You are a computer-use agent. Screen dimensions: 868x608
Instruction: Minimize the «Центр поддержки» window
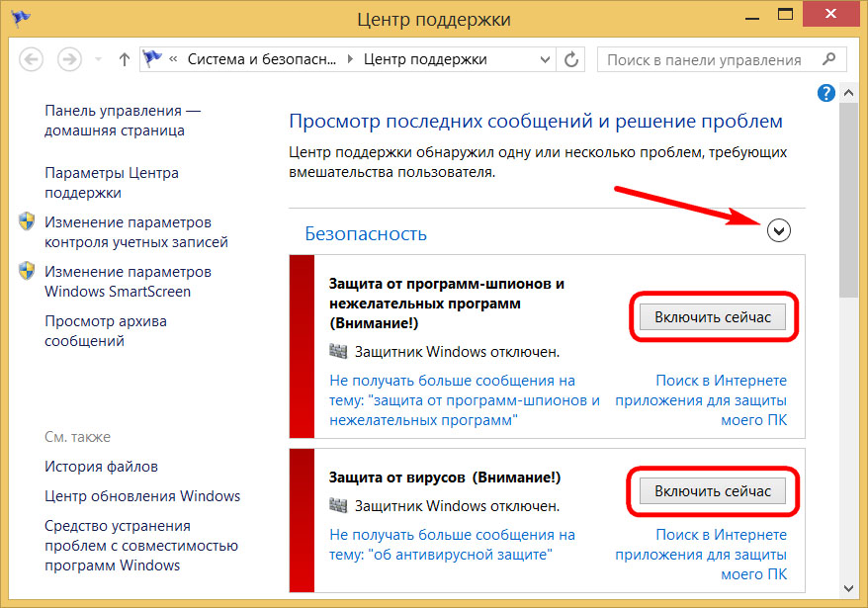pos(752,17)
